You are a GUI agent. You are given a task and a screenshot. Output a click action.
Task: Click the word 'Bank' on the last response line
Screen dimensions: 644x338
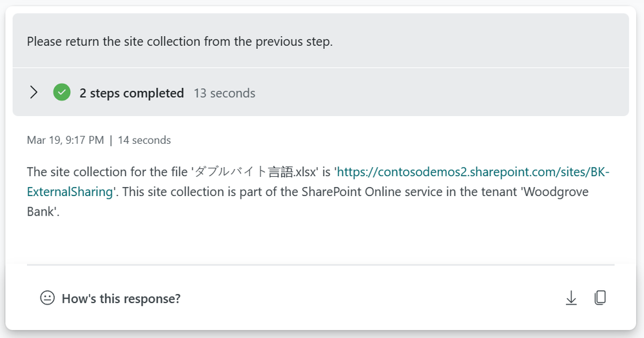(41, 212)
